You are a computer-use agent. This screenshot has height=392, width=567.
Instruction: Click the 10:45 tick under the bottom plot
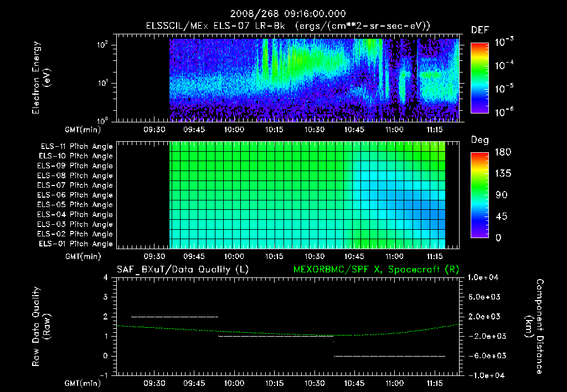pyautogui.click(x=354, y=383)
